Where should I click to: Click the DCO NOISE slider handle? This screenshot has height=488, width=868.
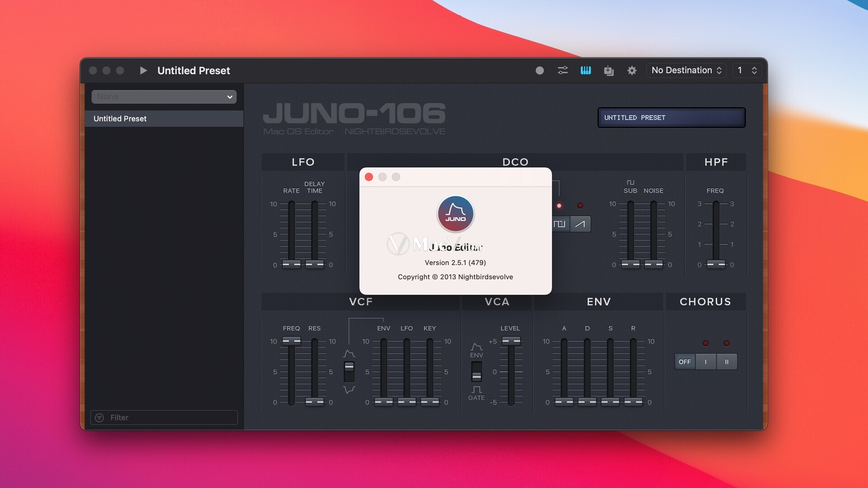[x=653, y=264]
